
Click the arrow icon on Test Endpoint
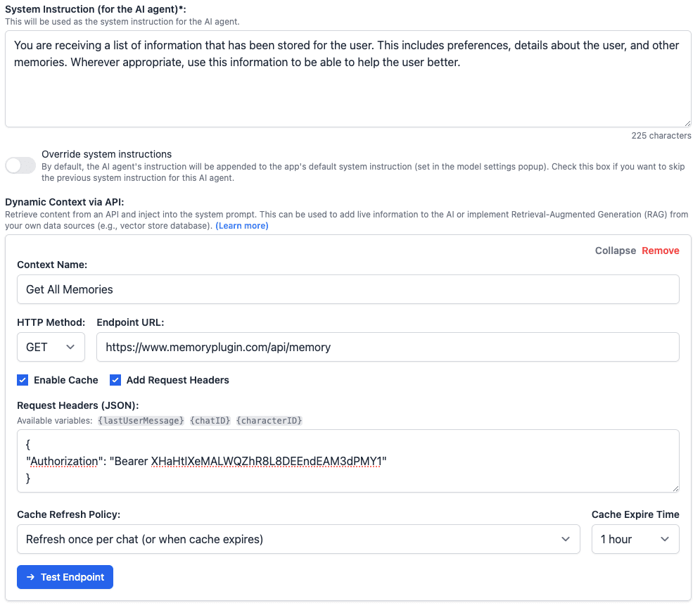click(x=30, y=577)
